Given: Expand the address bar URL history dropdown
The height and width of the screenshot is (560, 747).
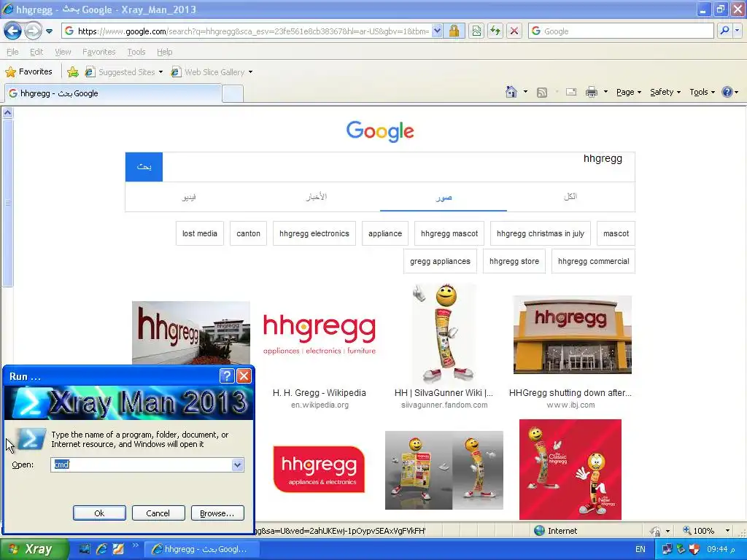Looking at the screenshot, I should pyautogui.click(x=437, y=31).
